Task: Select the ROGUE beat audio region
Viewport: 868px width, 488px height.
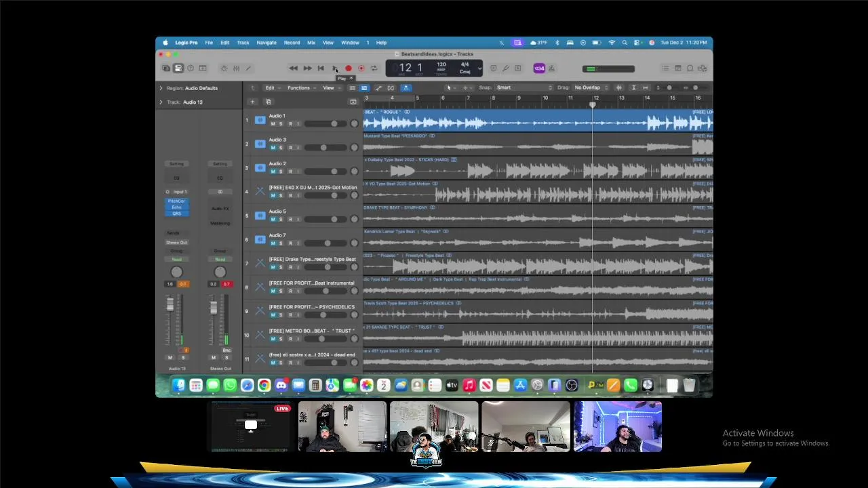Action: point(538,120)
